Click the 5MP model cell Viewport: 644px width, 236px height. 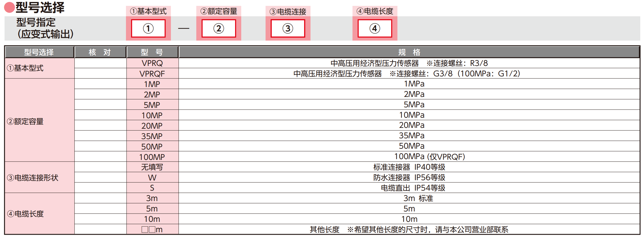152,105
